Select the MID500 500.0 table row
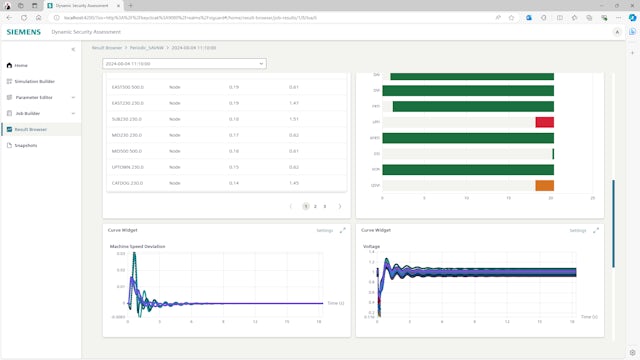This screenshot has height=360, width=640. click(x=227, y=151)
